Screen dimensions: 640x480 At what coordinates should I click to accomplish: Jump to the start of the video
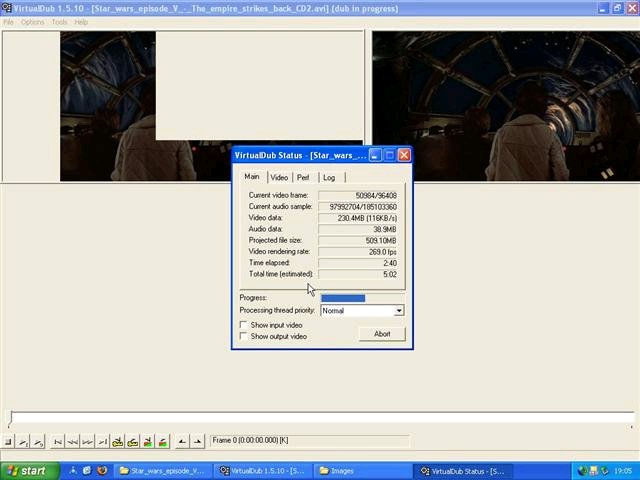pos(58,442)
